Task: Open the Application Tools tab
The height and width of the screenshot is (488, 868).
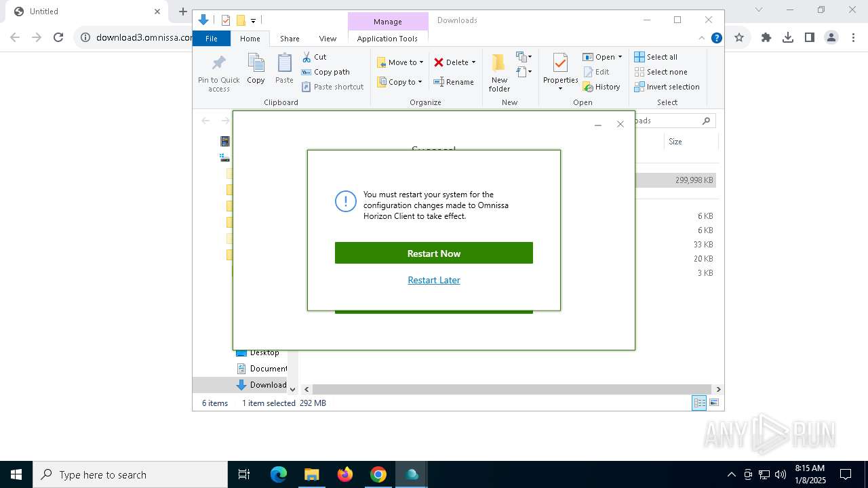Action: click(x=387, y=39)
